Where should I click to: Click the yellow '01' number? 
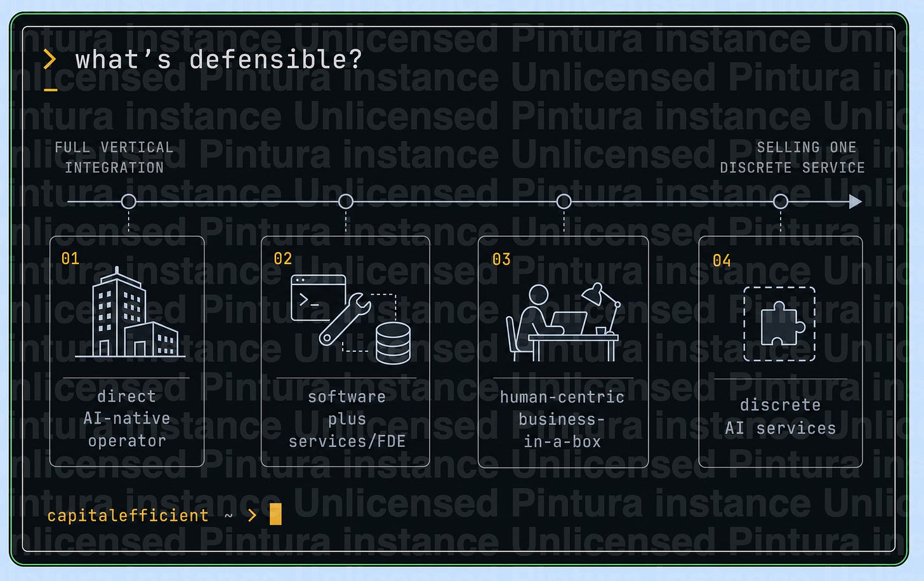pos(70,258)
